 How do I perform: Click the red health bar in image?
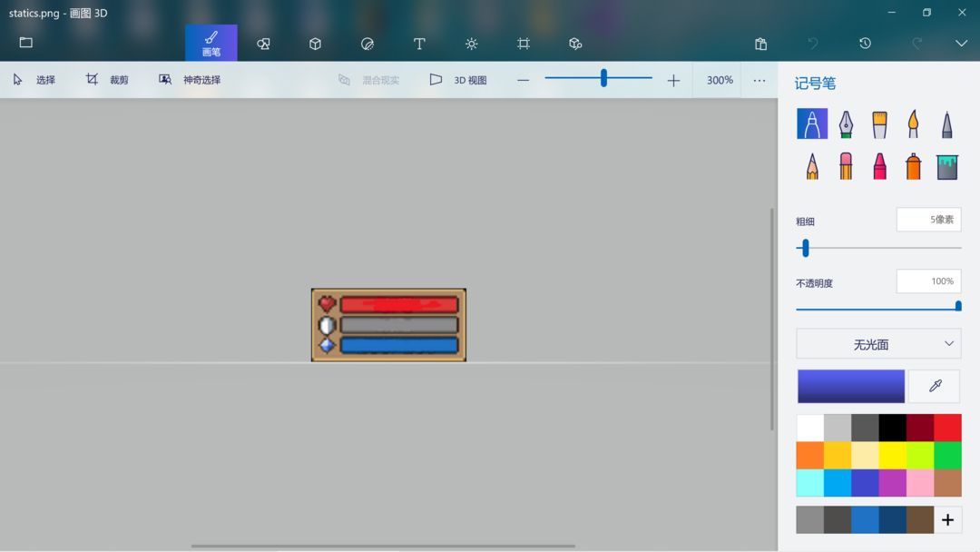(399, 304)
